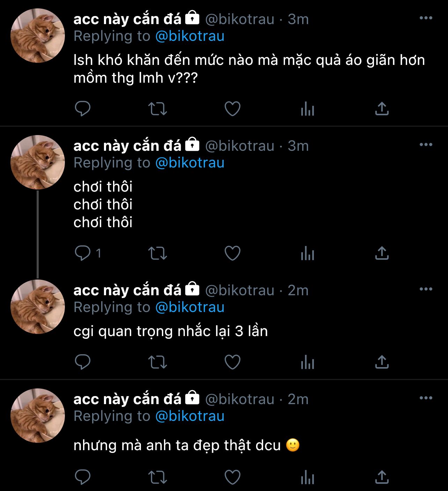Viewport: 448px width, 491px height.
Task: Open more options on "cgi quan trọng" tweet
Action: [x=426, y=289]
